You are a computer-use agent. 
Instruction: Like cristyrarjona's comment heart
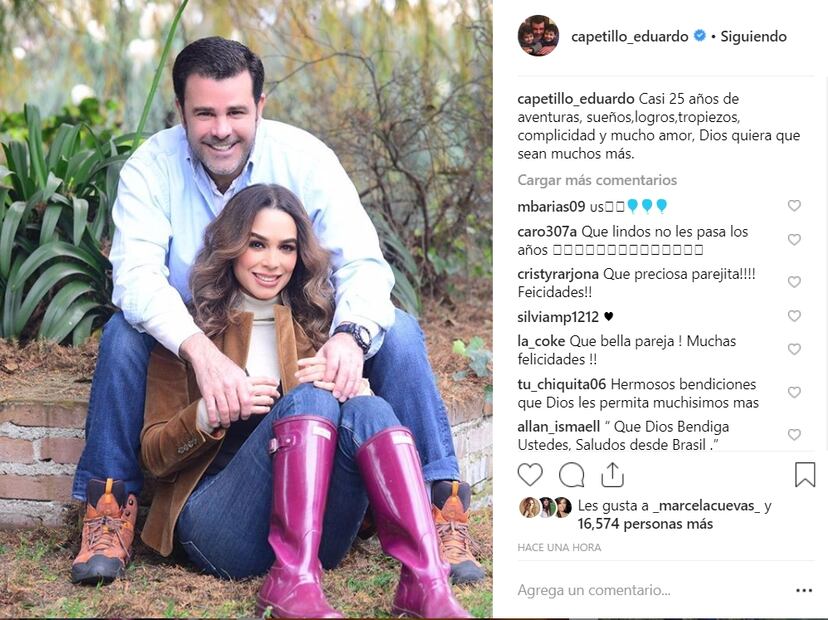tap(794, 282)
